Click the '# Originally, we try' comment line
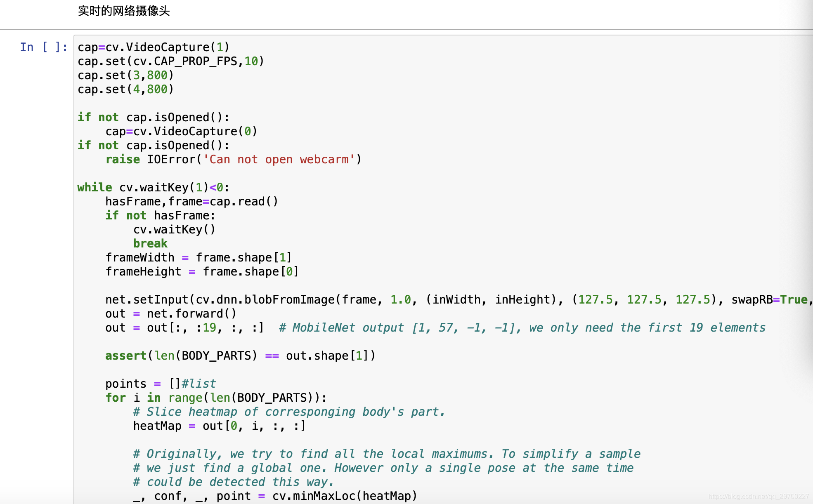 click(387, 454)
